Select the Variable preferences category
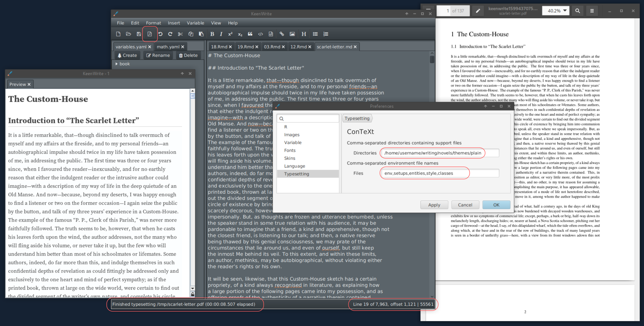The height and width of the screenshot is (326, 644). (x=308, y=142)
